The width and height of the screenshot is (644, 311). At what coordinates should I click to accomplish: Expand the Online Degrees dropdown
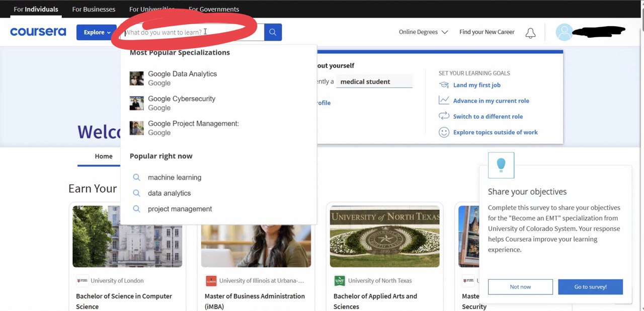click(423, 32)
